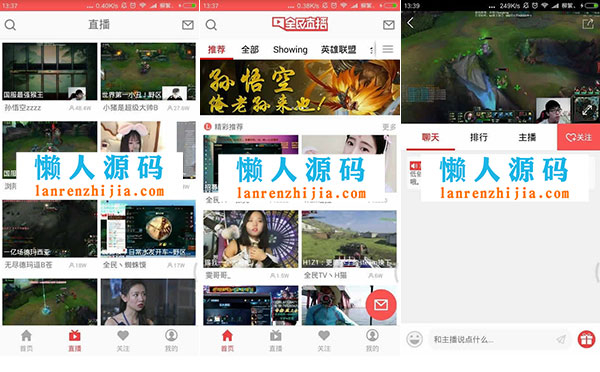The height and width of the screenshot is (372, 600).
Task: Go to 首页 in the 直播 screen's bottom bar
Action: coord(26,340)
